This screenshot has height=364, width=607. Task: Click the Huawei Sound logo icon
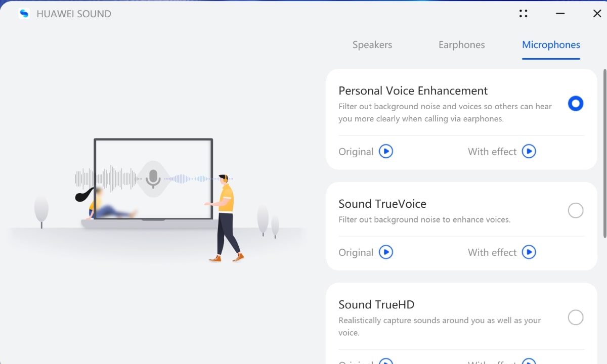[24, 14]
